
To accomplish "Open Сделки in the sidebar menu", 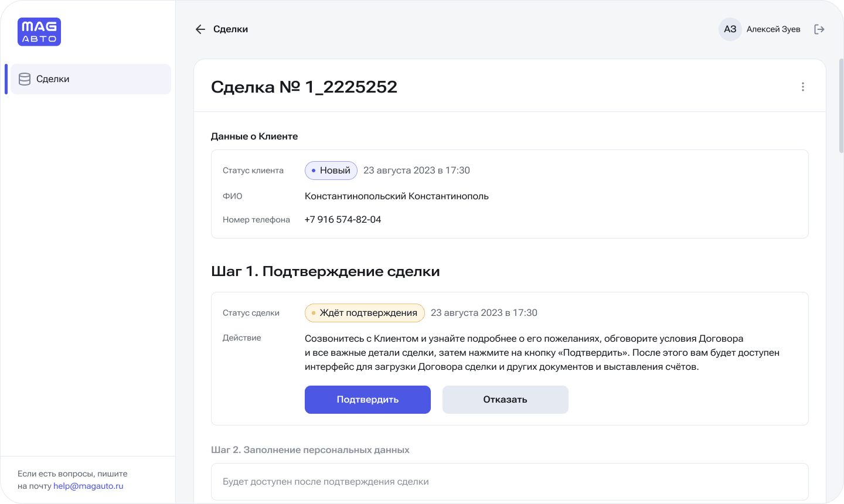I will coord(53,79).
